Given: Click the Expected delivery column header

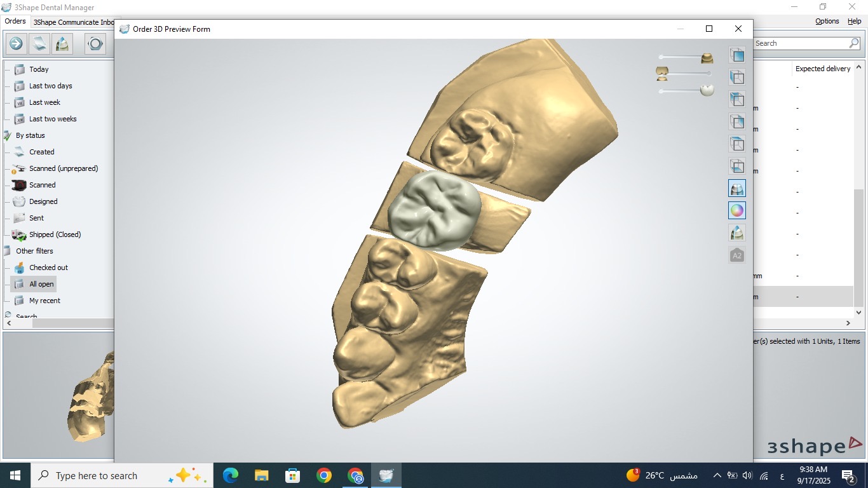Looking at the screenshot, I should point(822,69).
